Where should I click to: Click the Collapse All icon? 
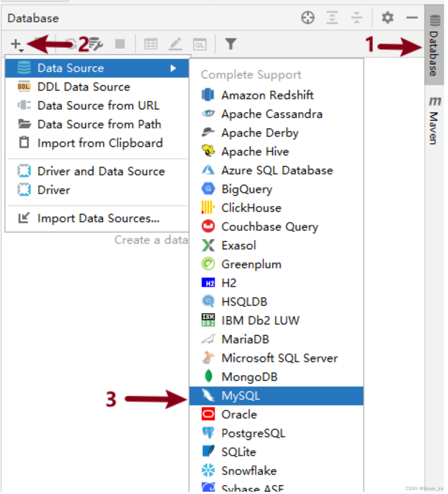[356, 18]
